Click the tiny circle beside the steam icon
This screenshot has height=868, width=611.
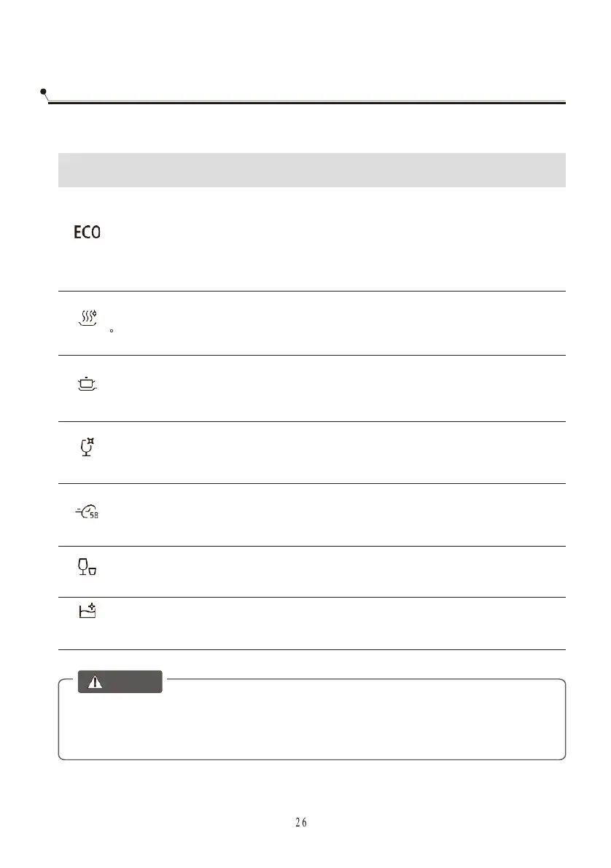coord(110,332)
